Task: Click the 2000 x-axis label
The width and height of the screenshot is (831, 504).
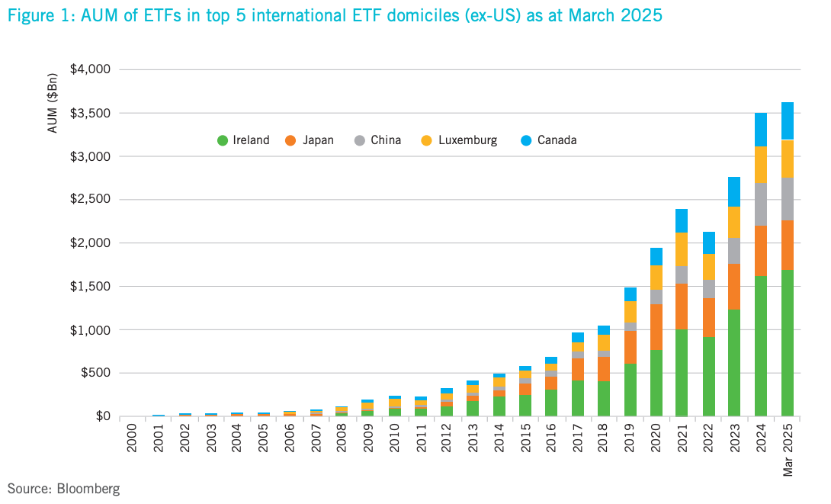Action: [x=132, y=438]
